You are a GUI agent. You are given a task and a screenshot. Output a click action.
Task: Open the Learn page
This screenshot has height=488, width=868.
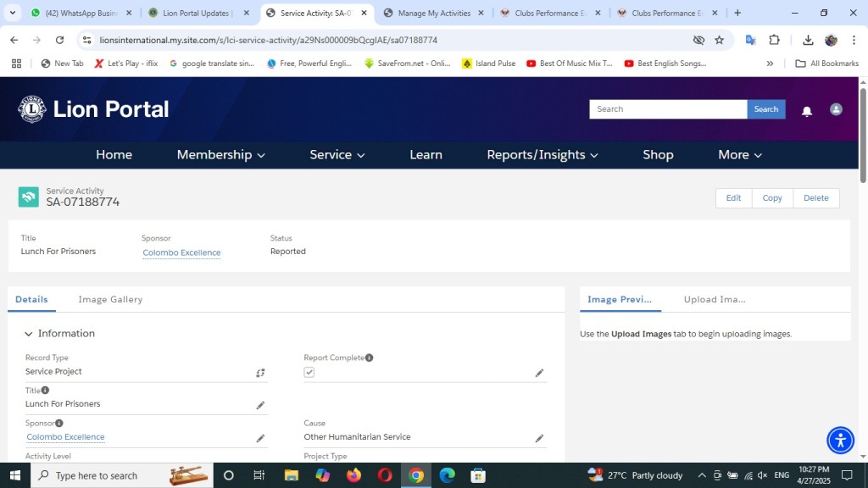click(426, 155)
